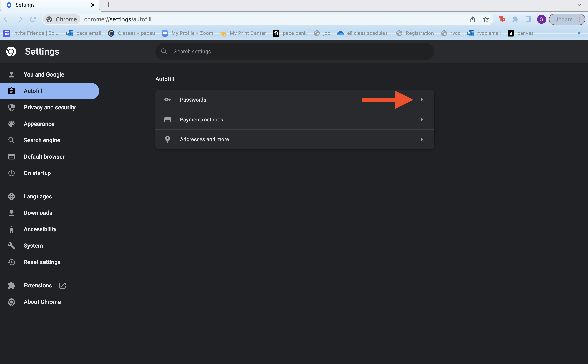Click the purple profile avatar

point(541,19)
